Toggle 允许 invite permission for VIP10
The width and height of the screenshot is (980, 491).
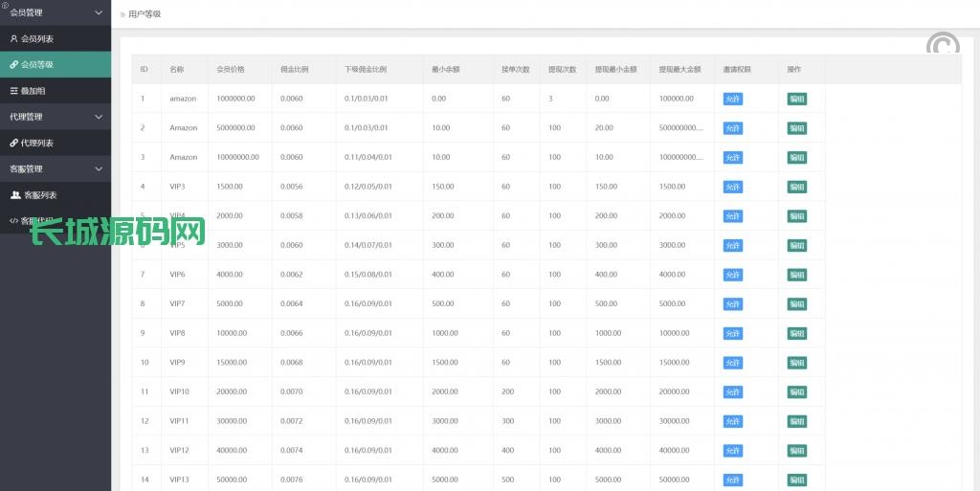[x=732, y=392]
